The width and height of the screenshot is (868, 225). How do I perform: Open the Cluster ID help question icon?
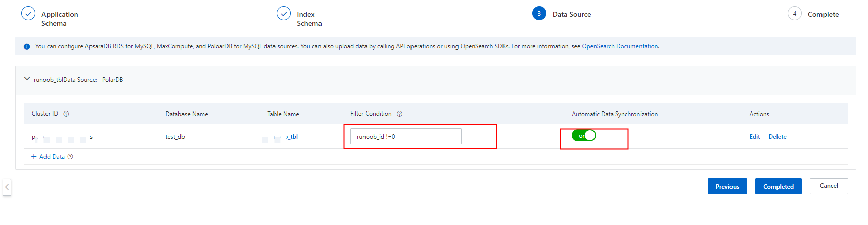pos(66,114)
